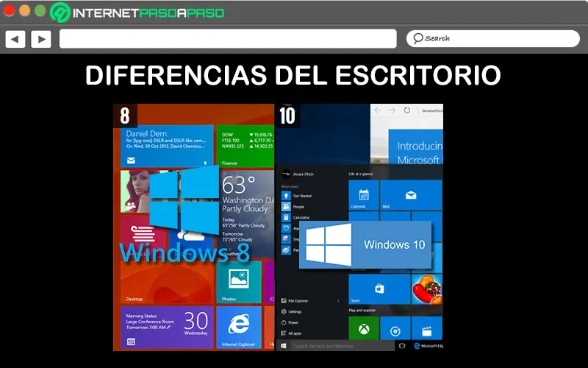Open the Photos tile
Viewport: 588px width, 368px height.
coord(238,282)
